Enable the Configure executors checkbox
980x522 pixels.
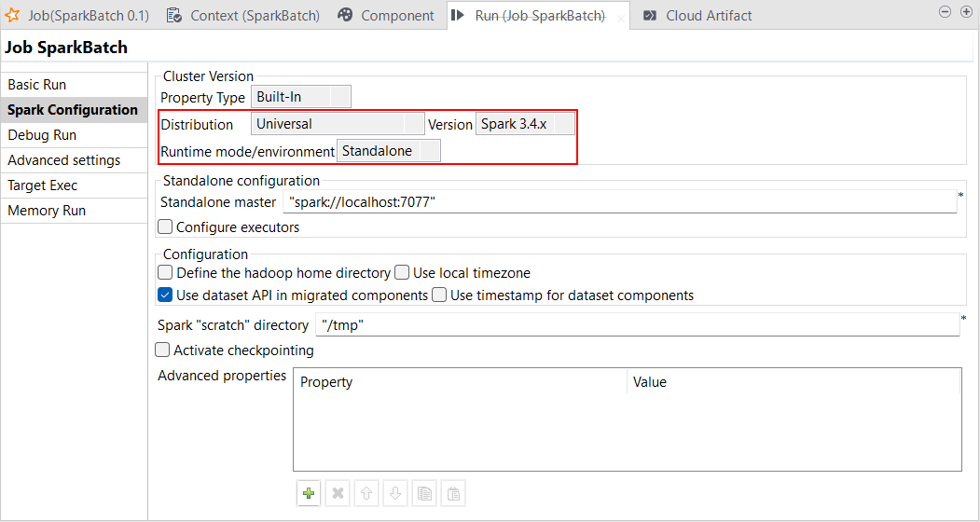pyautogui.click(x=166, y=227)
